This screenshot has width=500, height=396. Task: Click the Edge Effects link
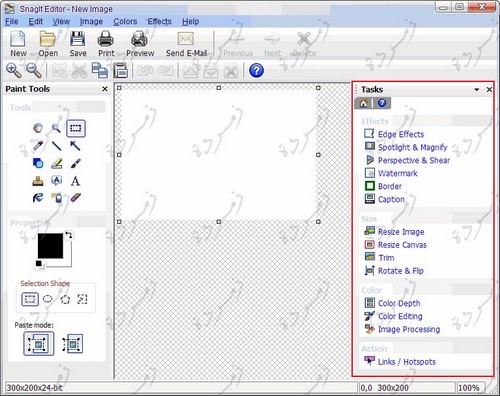[401, 134]
